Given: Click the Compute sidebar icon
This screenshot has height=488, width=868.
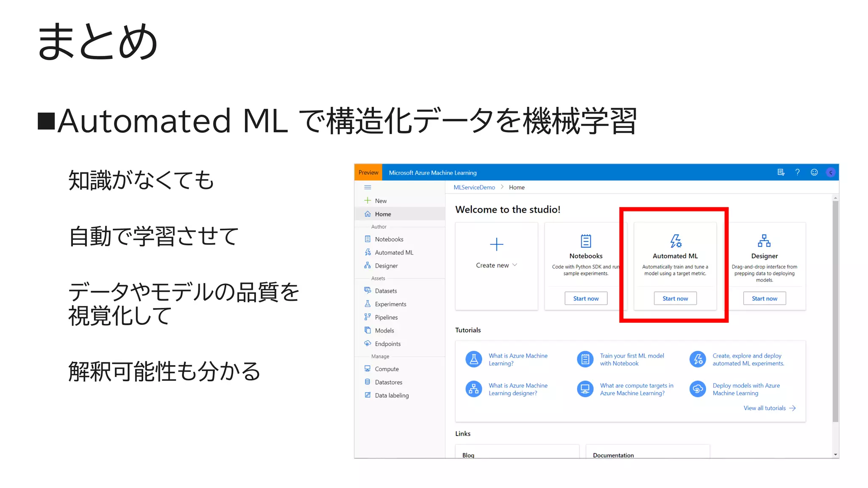Looking at the screenshot, I should click(367, 369).
